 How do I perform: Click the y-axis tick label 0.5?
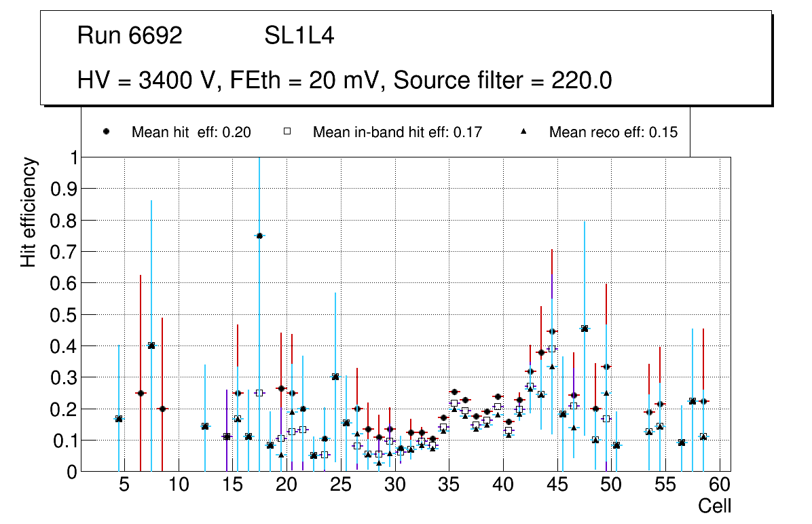tap(62, 315)
